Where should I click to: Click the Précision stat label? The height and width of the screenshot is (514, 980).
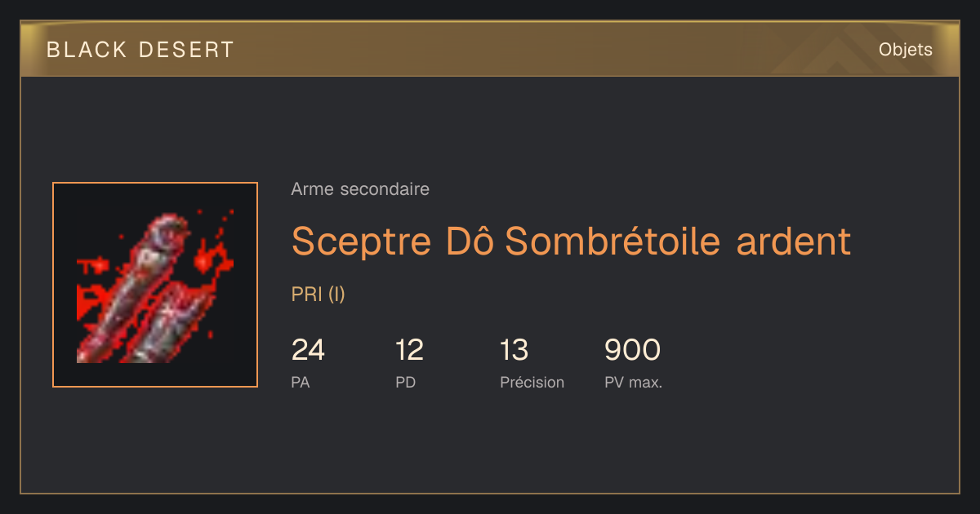click(532, 382)
